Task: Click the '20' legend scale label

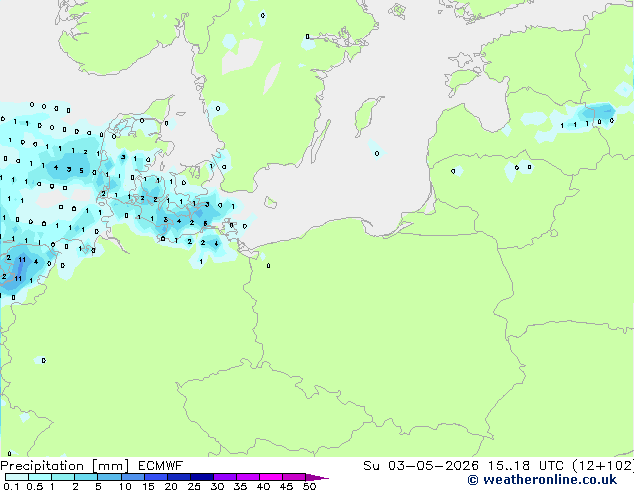Action: [171, 486]
